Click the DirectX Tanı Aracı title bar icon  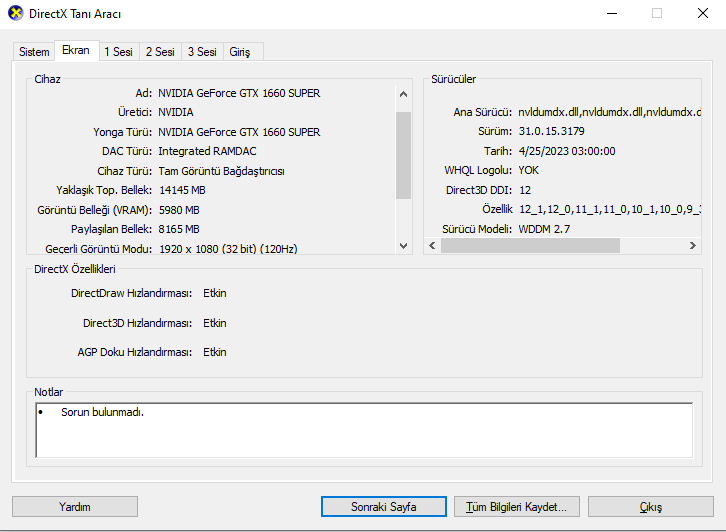point(15,13)
